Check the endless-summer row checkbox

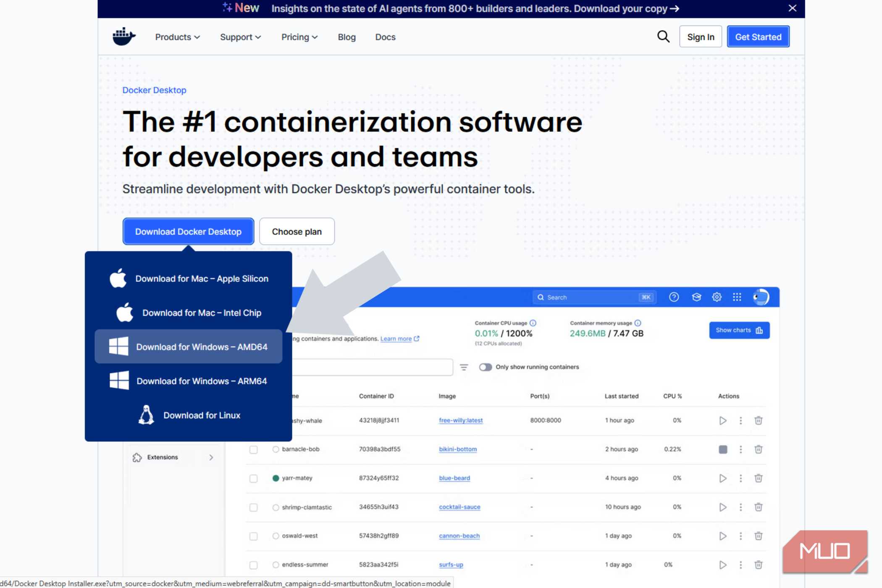pyautogui.click(x=253, y=565)
